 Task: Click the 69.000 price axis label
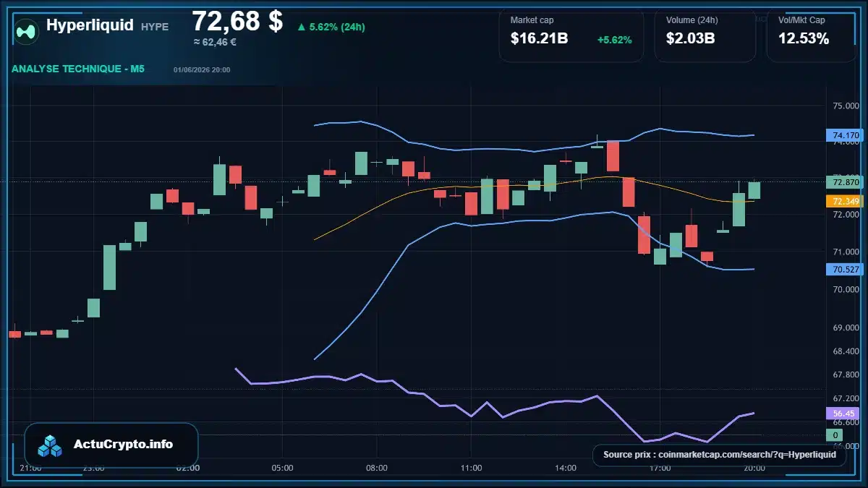pos(846,328)
